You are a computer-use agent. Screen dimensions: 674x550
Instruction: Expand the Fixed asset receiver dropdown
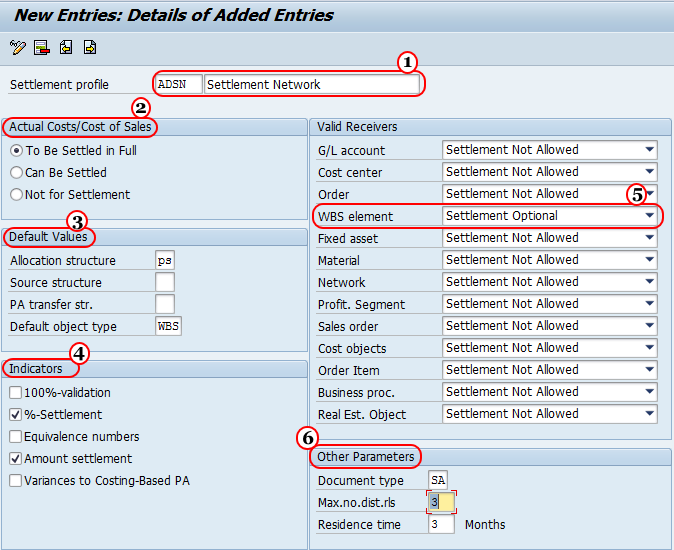(x=649, y=238)
